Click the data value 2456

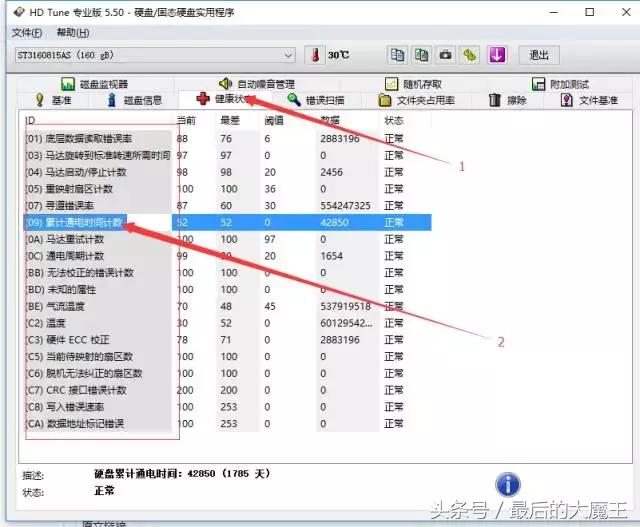click(331, 172)
